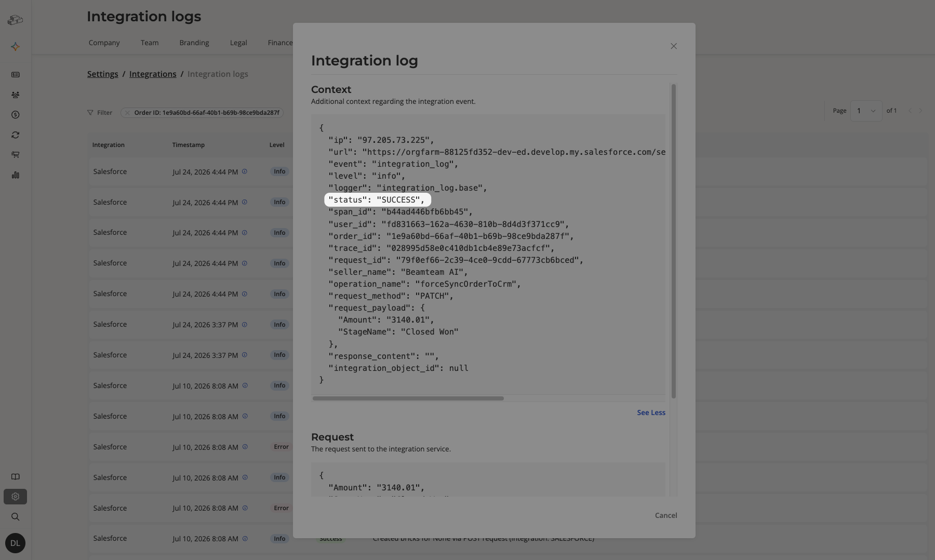Switch to the Branding tab
The image size is (935, 560).
194,43
